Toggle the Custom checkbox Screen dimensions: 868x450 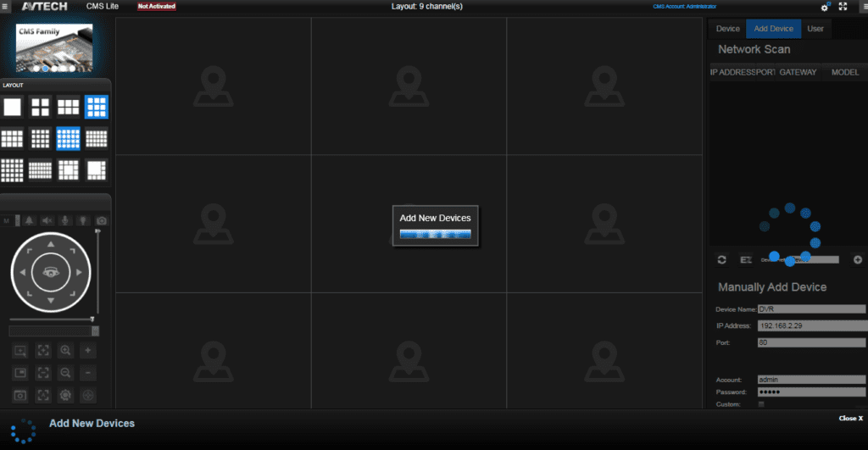coord(760,404)
